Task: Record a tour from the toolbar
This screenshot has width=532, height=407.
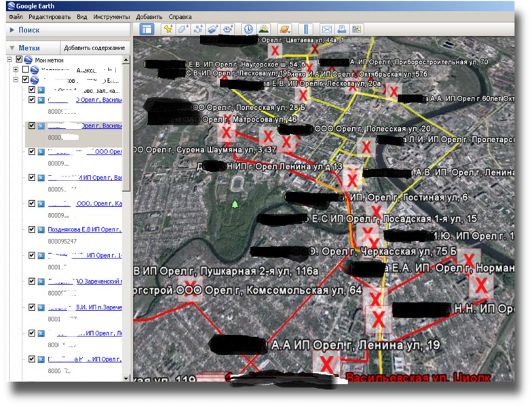Action: tap(228, 29)
